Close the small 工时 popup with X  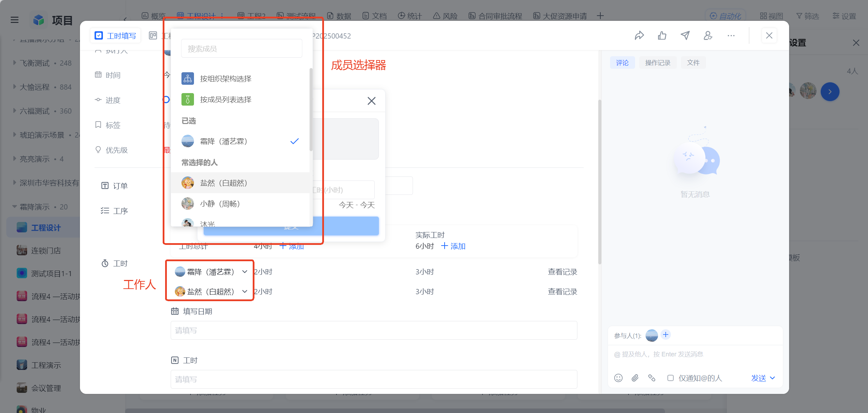[371, 101]
